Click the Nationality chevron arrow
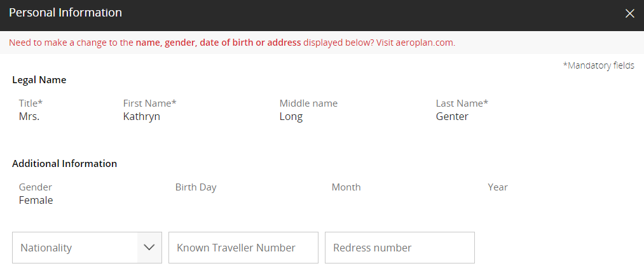This screenshot has height=280, width=644. [x=149, y=248]
